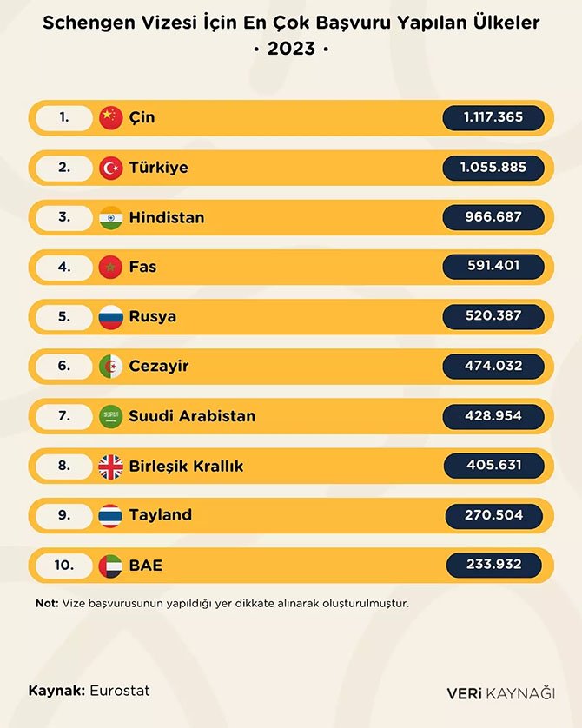Click the Algeria flag beside Cezayir
Viewport: 582px width, 728px height.
pos(110,366)
